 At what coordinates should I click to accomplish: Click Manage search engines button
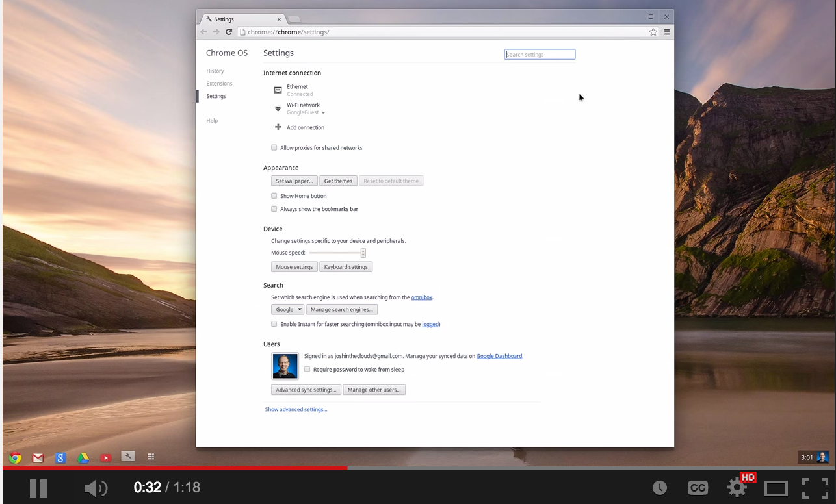(x=342, y=309)
